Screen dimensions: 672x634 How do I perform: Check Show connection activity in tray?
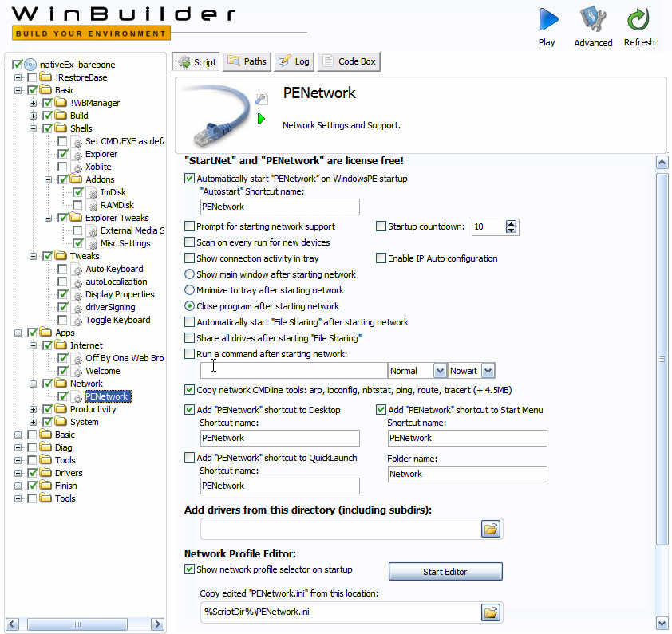pos(189,258)
